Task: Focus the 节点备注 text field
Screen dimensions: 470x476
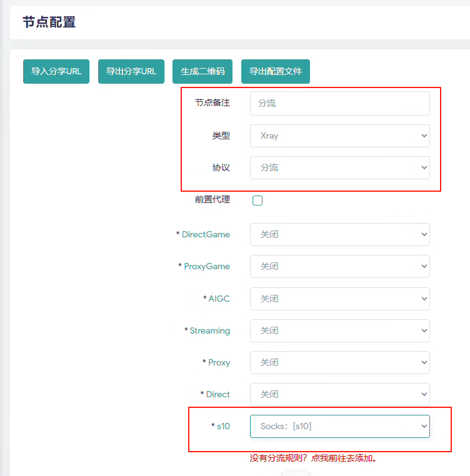Action: (339, 104)
